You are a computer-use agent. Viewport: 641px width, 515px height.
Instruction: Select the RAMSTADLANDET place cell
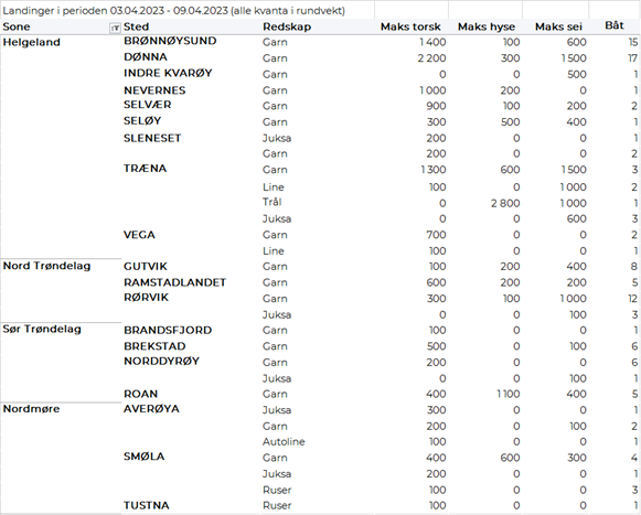click(x=176, y=282)
